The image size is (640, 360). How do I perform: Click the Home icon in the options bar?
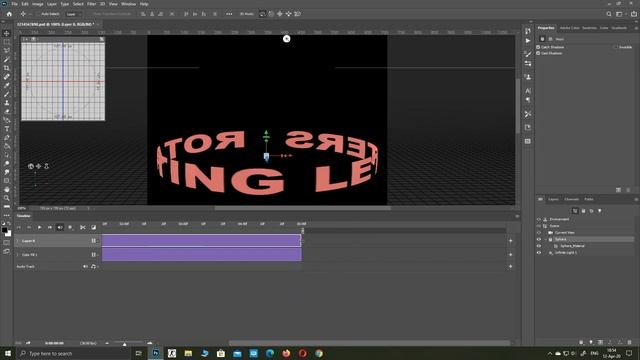click(9, 14)
